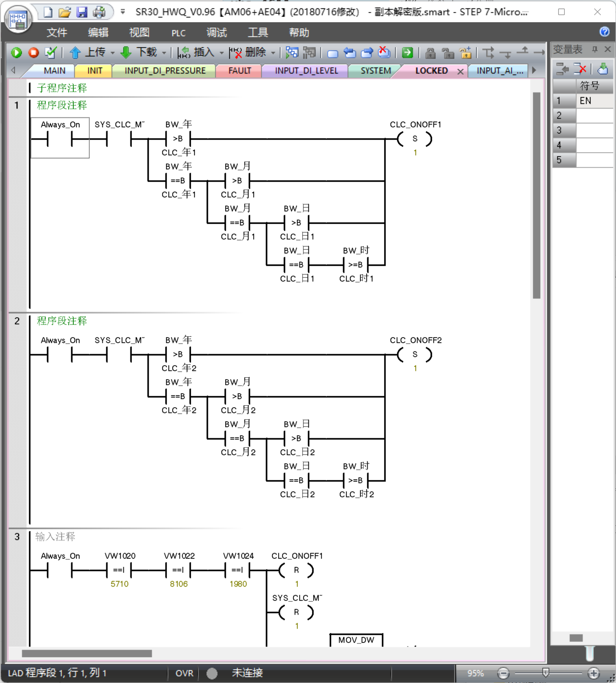The image size is (616, 683).
Task: Click the compile icon in toolbar
Action: pyautogui.click(x=51, y=53)
